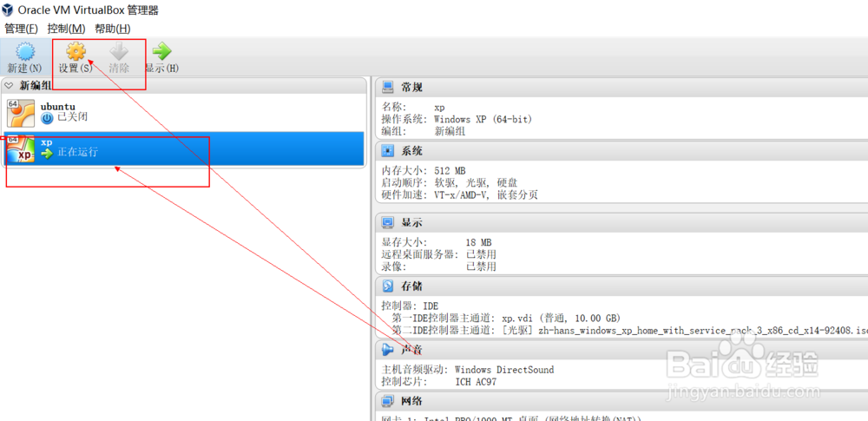This screenshot has height=421, width=868.
Task: Open the 显示 section header link
Action: pos(411,222)
